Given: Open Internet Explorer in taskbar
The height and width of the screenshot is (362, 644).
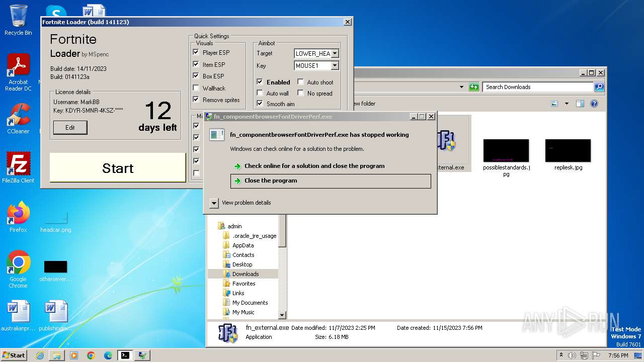Looking at the screenshot, I should coord(40,355).
